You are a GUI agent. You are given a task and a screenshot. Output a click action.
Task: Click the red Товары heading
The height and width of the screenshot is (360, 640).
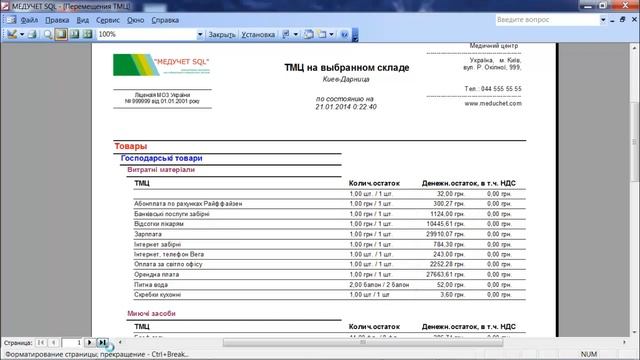pos(131,146)
